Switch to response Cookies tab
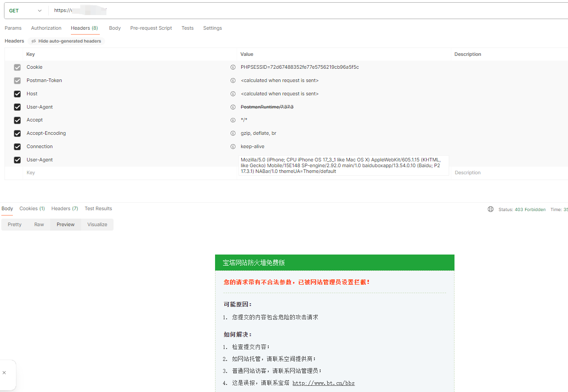Image resolution: width=568 pixels, height=392 pixels. 32,209
